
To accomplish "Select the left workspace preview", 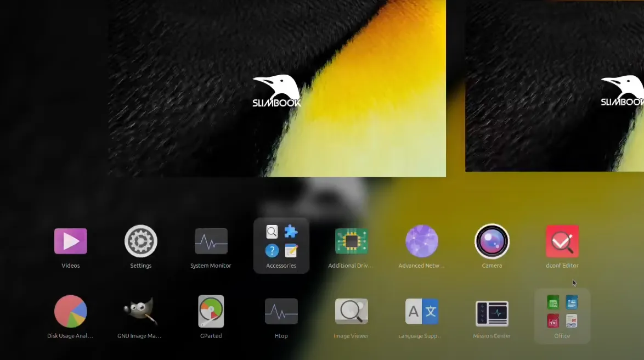I will (x=277, y=88).
